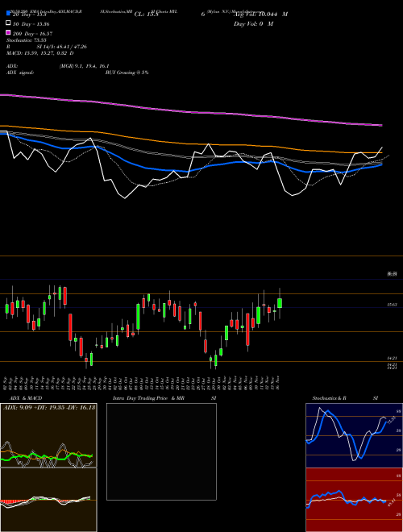Click the magenta 200 Day legend swatch

click(x=8, y=32)
